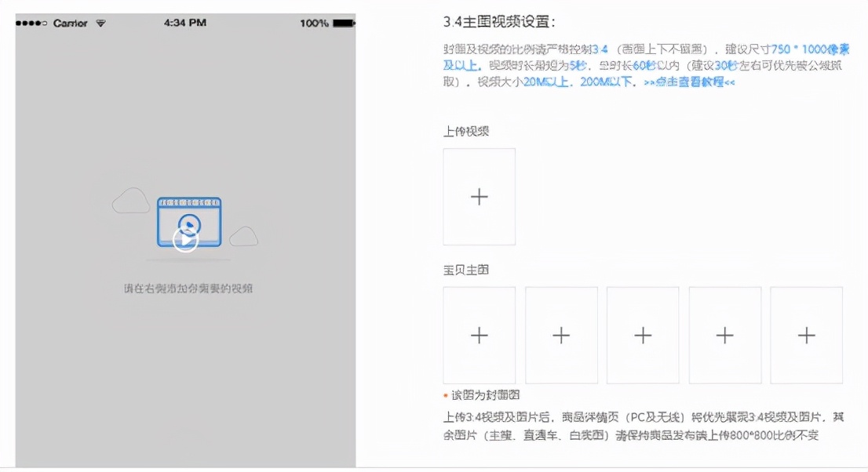
Task: Click the plus icon under 上传视频
Action: 479,198
